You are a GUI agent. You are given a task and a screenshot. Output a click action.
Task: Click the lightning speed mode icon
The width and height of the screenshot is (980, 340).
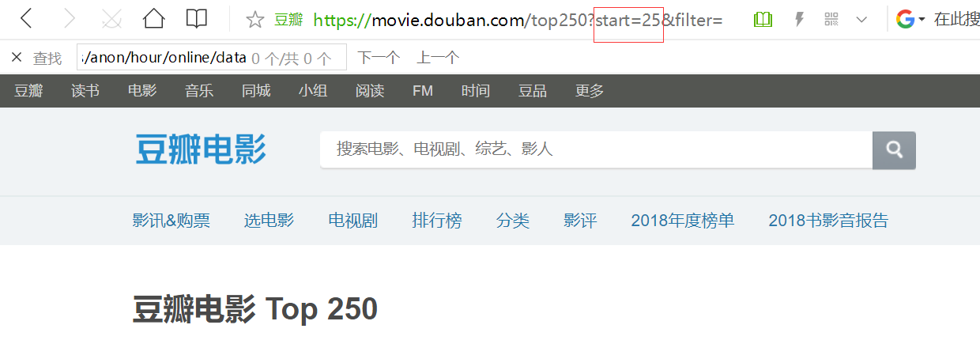click(x=799, y=20)
